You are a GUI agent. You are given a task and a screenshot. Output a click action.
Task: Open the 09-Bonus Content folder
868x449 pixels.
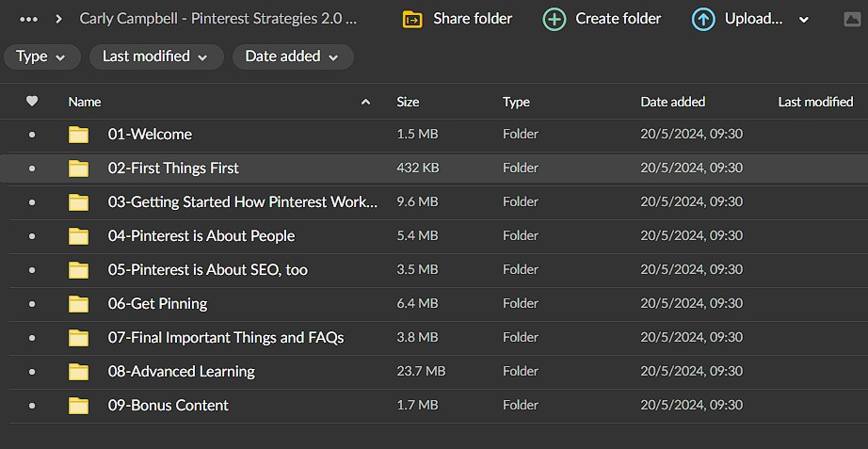[x=169, y=406]
